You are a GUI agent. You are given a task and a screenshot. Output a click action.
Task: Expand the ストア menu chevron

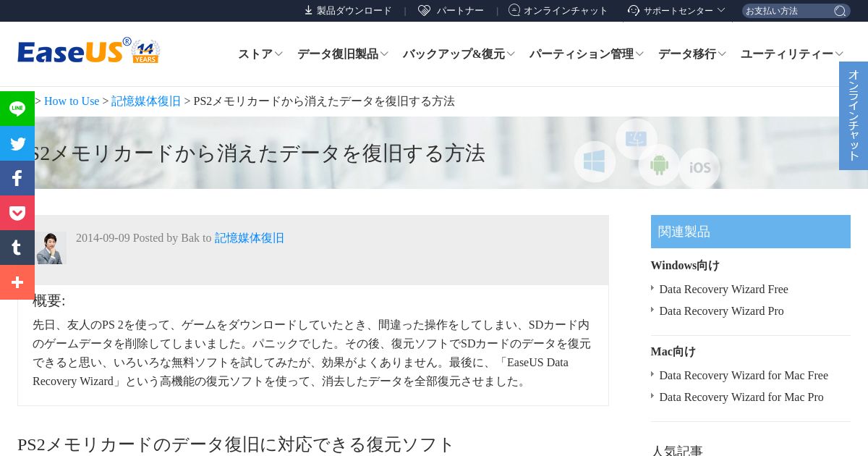click(x=278, y=54)
